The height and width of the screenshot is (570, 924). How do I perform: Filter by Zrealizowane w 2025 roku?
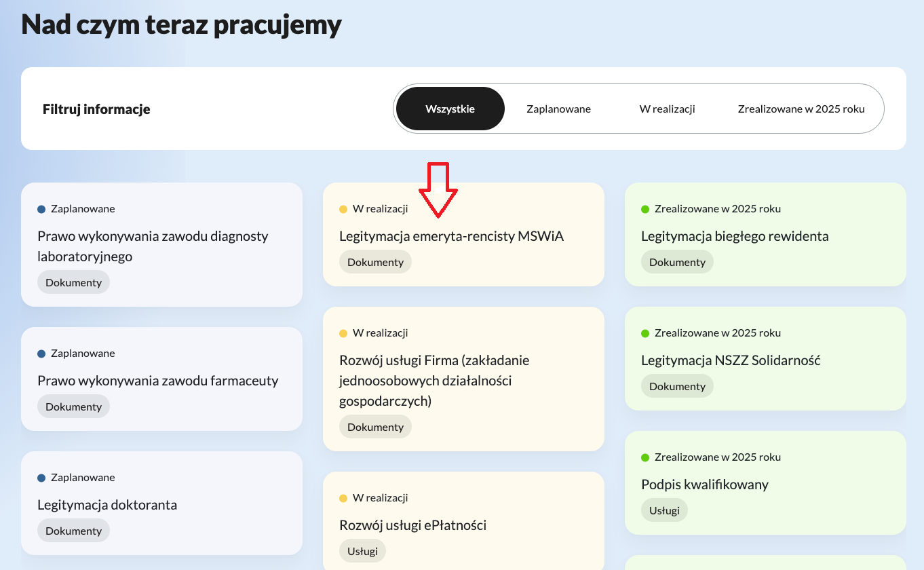pos(801,109)
